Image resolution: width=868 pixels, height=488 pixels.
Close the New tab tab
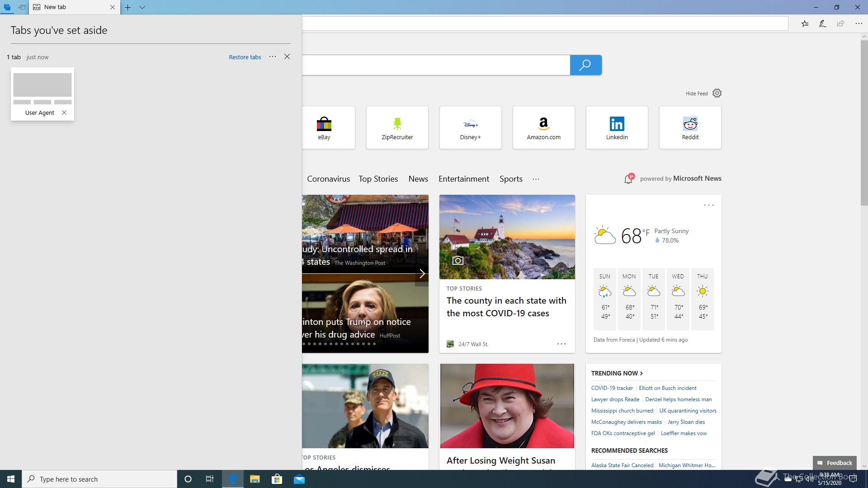[113, 7]
